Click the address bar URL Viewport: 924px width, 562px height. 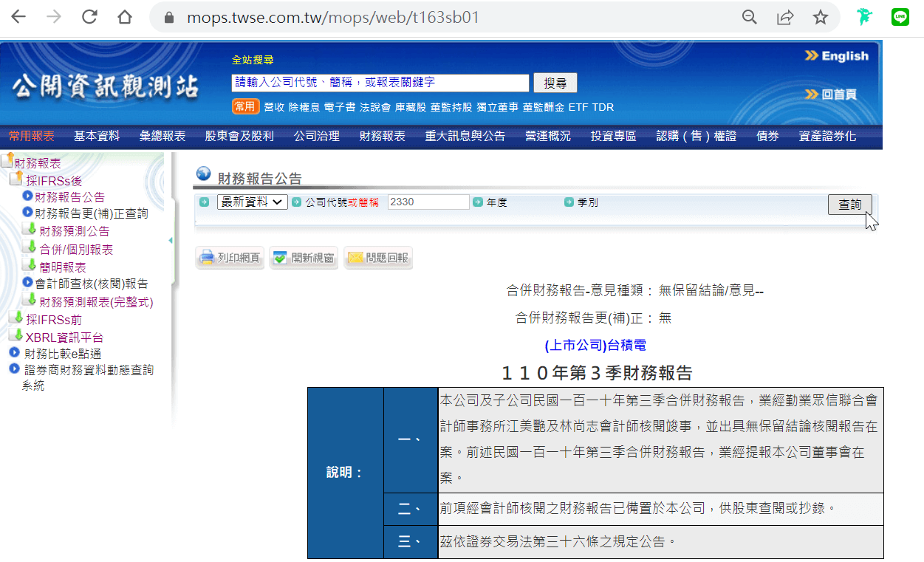click(x=334, y=17)
